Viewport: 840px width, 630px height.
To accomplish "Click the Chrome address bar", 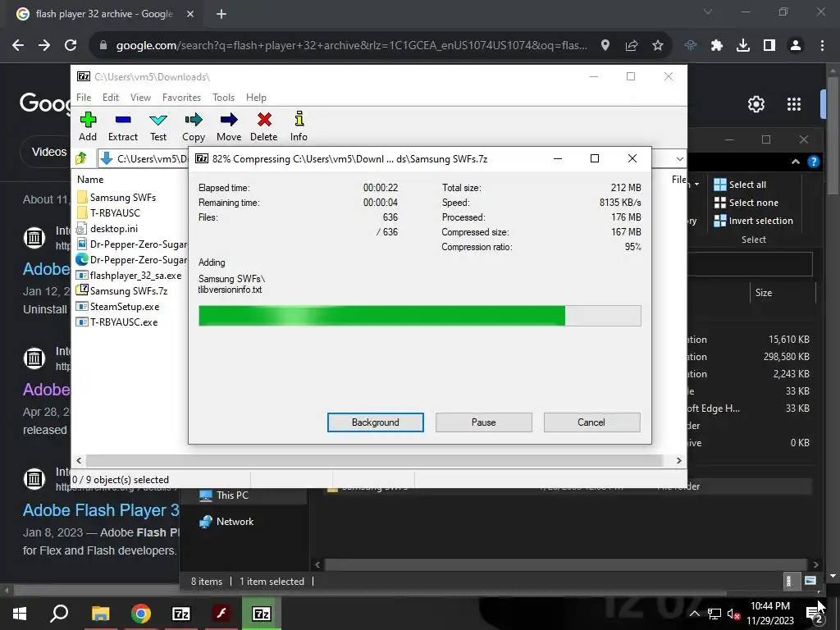I will (351, 46).
